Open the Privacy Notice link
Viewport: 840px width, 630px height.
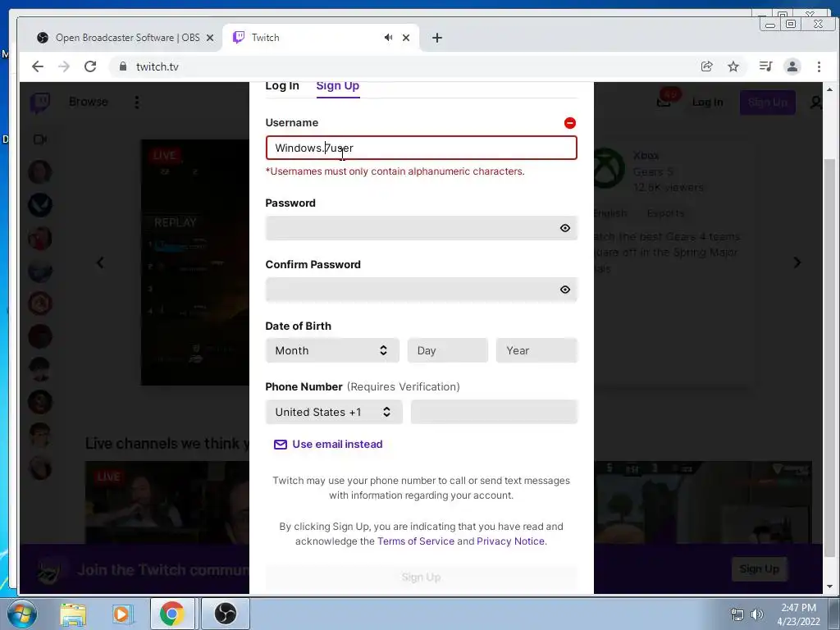point(510,541)
